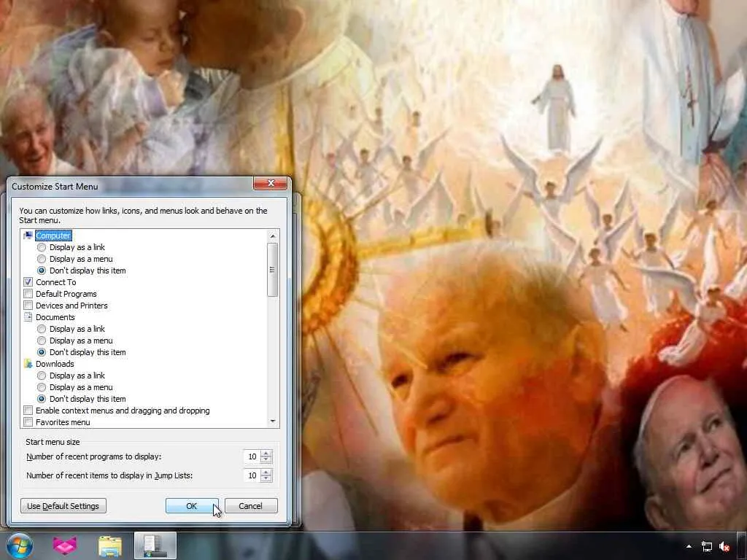Open the Windows Start button
This screenshot has width=747, height=560.
(20, 545)
